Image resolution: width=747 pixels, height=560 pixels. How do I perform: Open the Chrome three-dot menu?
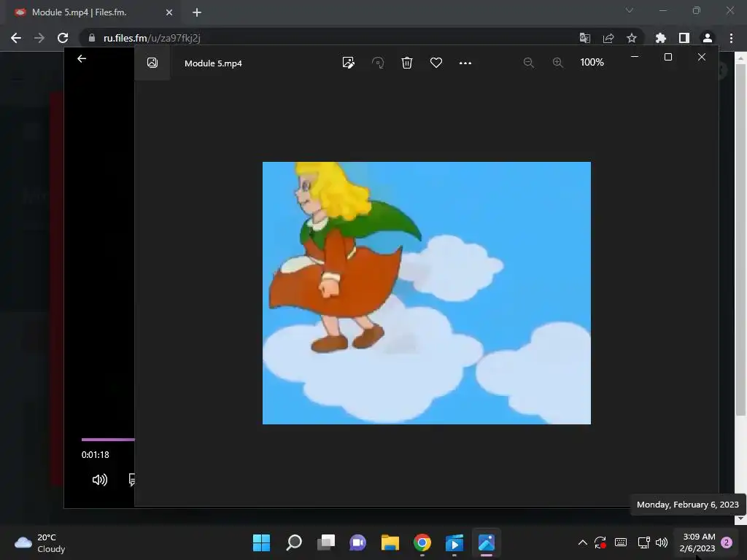[731, 38]
